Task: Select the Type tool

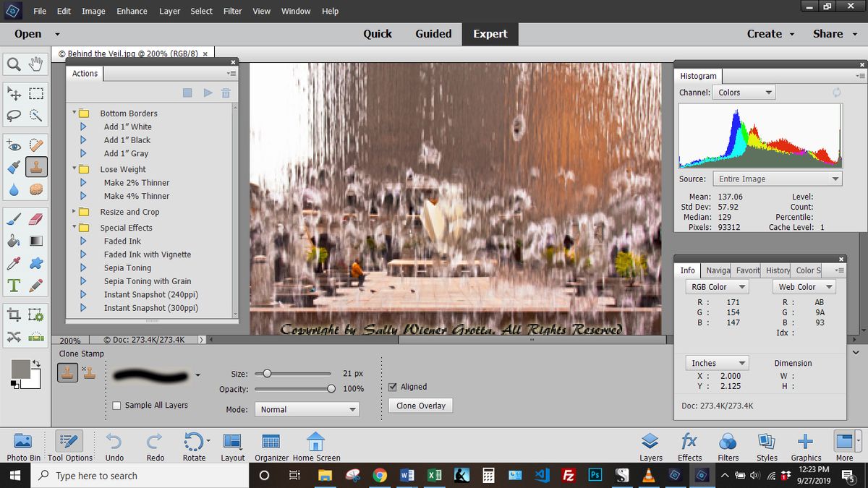Action: click(14, 285)
